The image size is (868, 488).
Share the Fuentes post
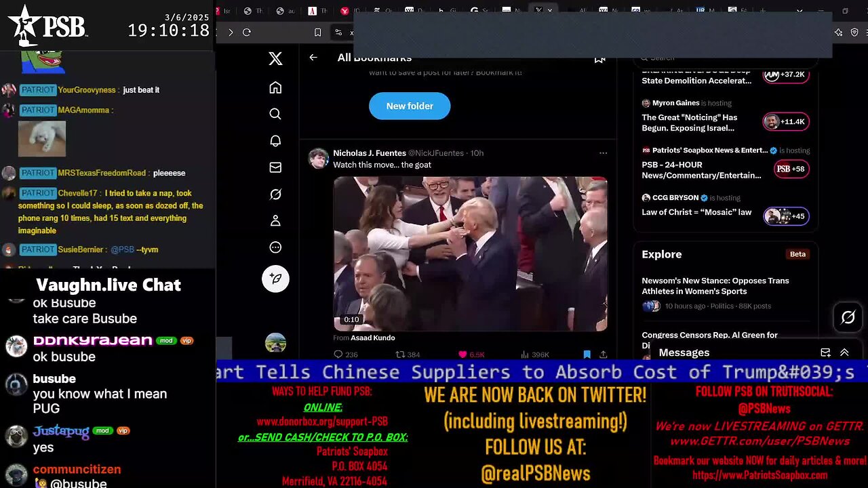(x=603, y=354)
